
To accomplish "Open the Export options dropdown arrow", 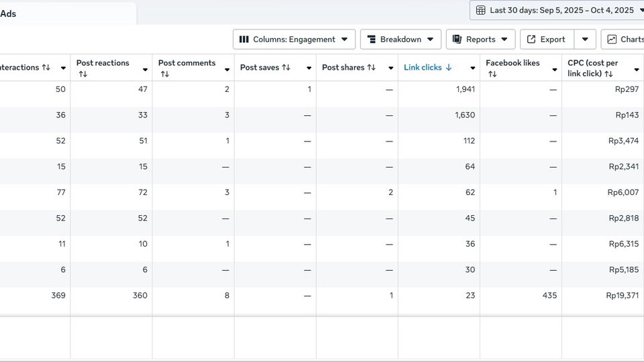I will 585,40.
